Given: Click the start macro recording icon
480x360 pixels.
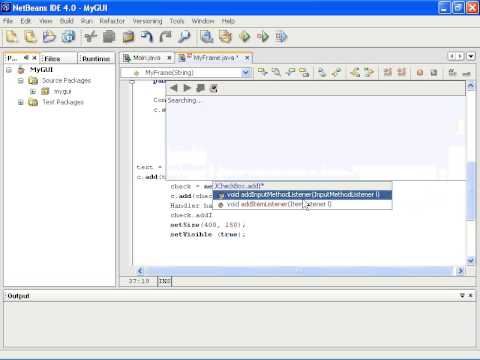Looking at the screenshot, I should coord(420,72).
